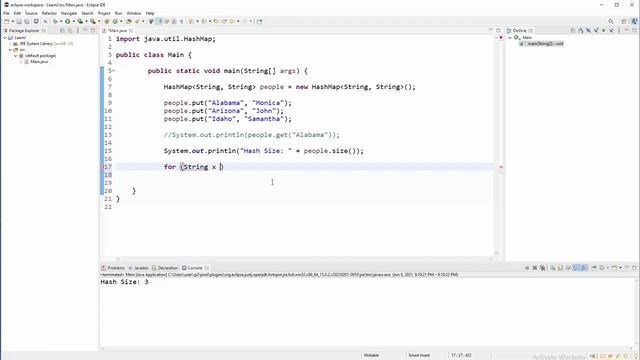This screenshot has height=360, width=640.
Task: Maximize the Package Explorer view
Action: click(x=93, y=31)
